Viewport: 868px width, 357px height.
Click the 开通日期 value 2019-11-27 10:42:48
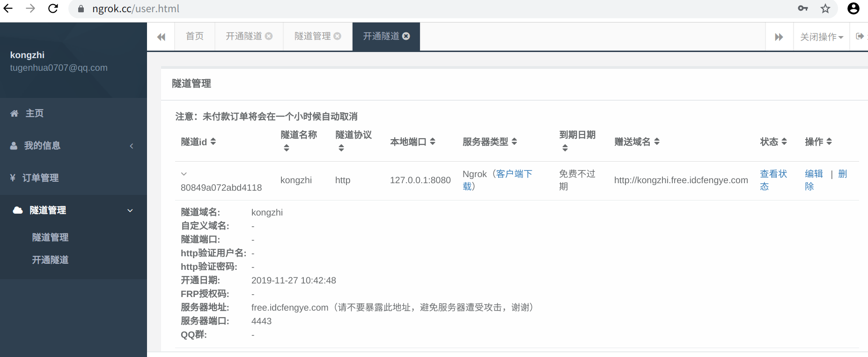tap(294, 281)
